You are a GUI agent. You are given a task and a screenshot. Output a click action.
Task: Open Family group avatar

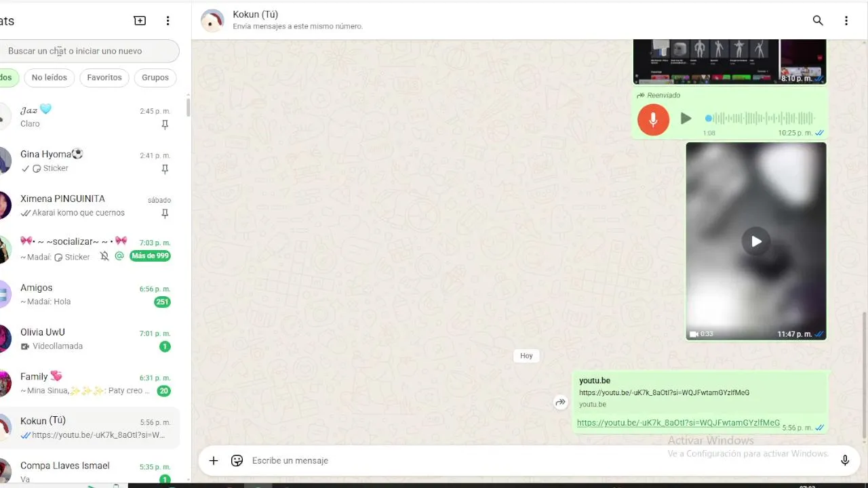tap(4, 384)
